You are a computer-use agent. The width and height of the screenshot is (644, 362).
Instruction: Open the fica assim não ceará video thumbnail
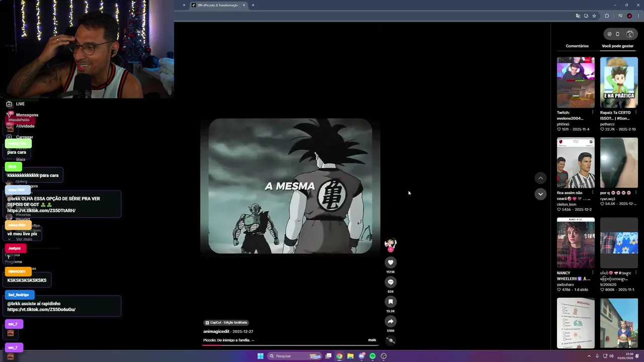click(576, 163)
